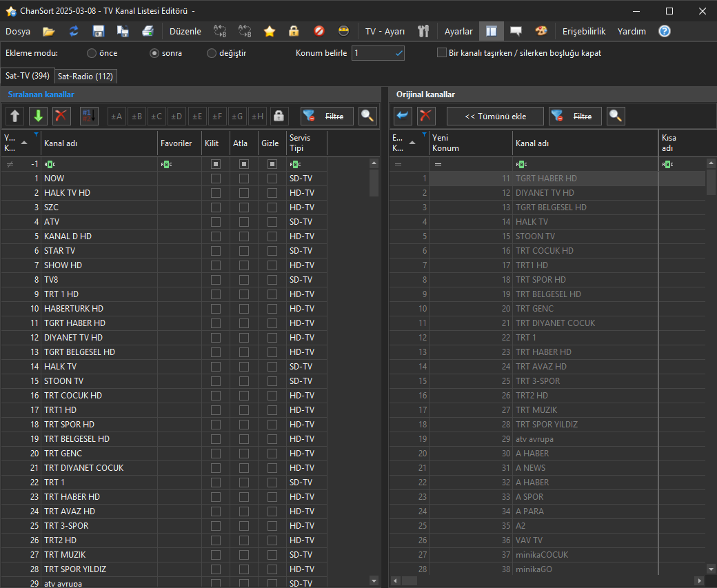Image resolution: width=717 pixels, height=588 pixels.
Task: Open the Dosya menu
Action: (18, 31)
